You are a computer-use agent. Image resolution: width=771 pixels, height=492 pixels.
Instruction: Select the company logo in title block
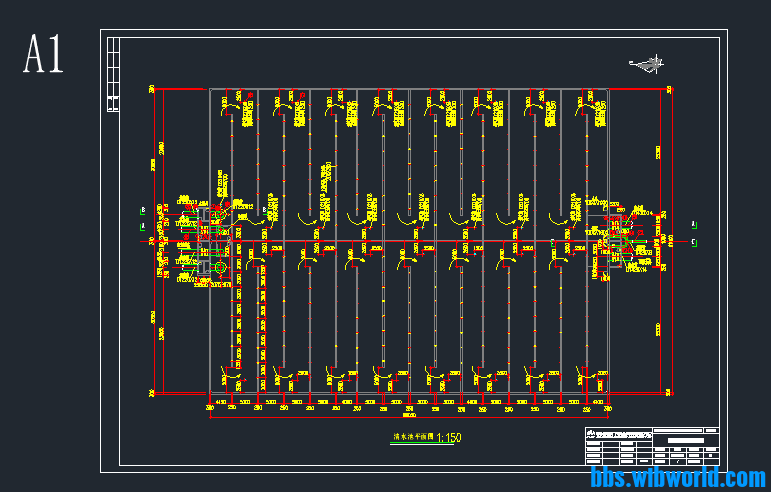(591, 434)
